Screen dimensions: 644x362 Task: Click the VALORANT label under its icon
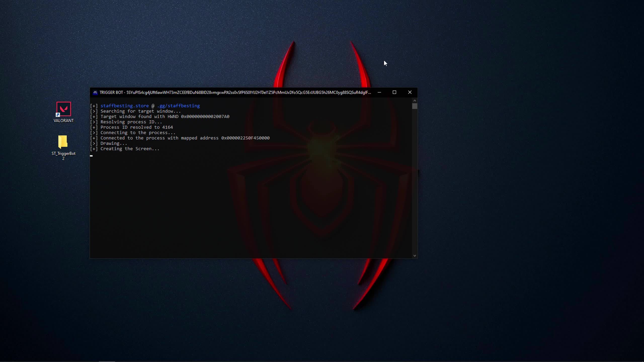tap(63, 121)
